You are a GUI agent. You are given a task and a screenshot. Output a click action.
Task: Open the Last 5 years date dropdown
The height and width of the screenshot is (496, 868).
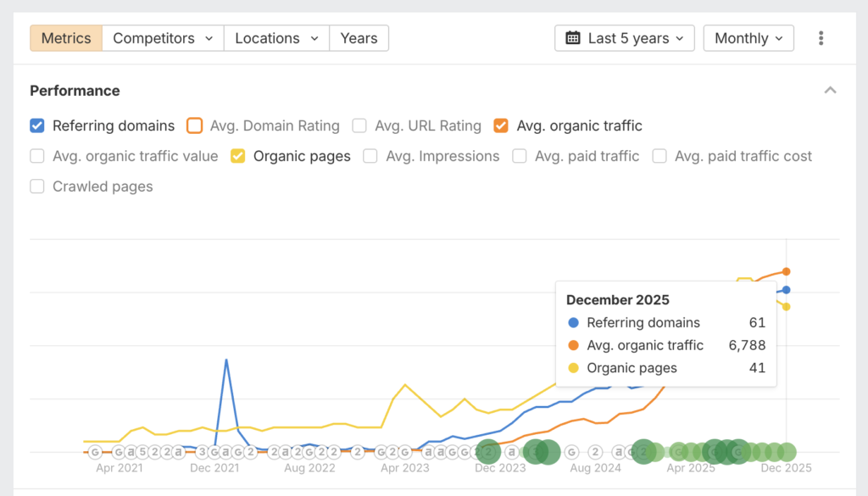[625, 38]
